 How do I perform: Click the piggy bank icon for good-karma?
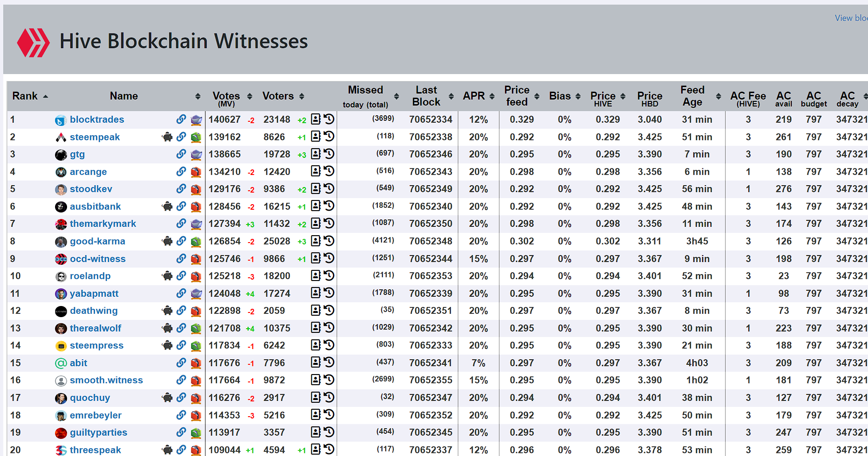click(x=167, y=241)
